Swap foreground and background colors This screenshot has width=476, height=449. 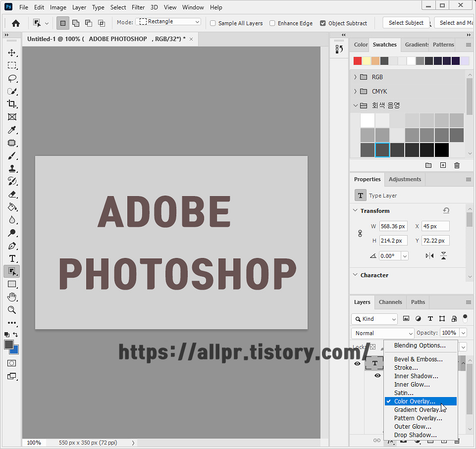pos(15,334)
